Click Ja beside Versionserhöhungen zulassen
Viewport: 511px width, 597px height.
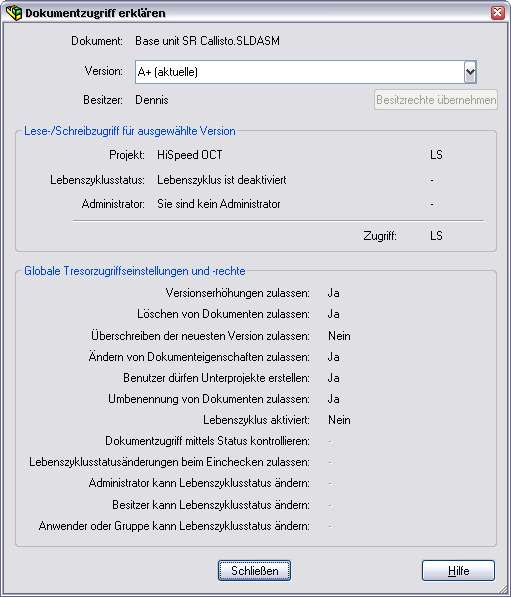(x=334, y=293)
